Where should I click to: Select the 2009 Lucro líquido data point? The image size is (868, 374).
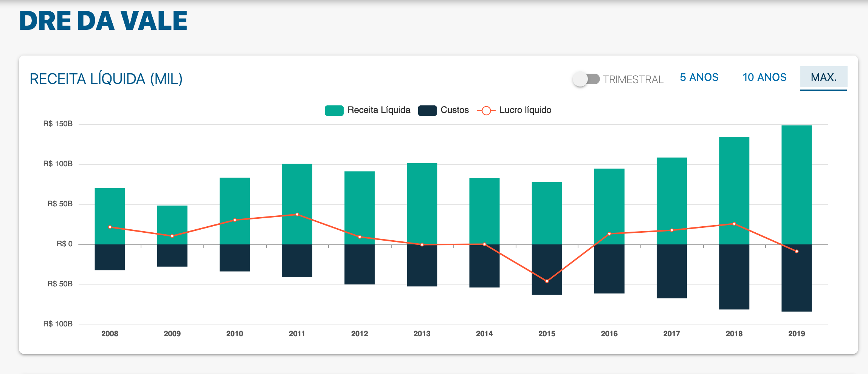[172, 236]
